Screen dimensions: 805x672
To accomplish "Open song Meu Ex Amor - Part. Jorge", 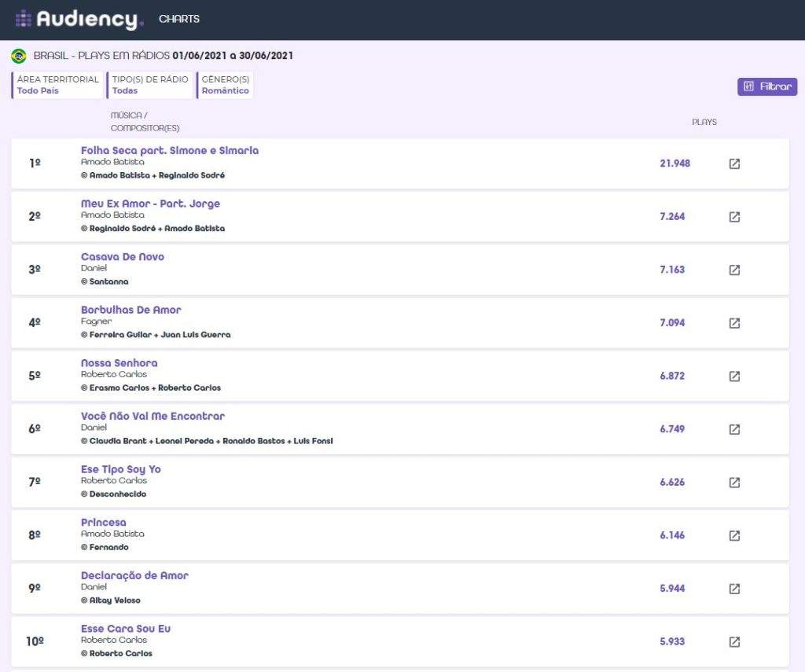I will [150, 204].
